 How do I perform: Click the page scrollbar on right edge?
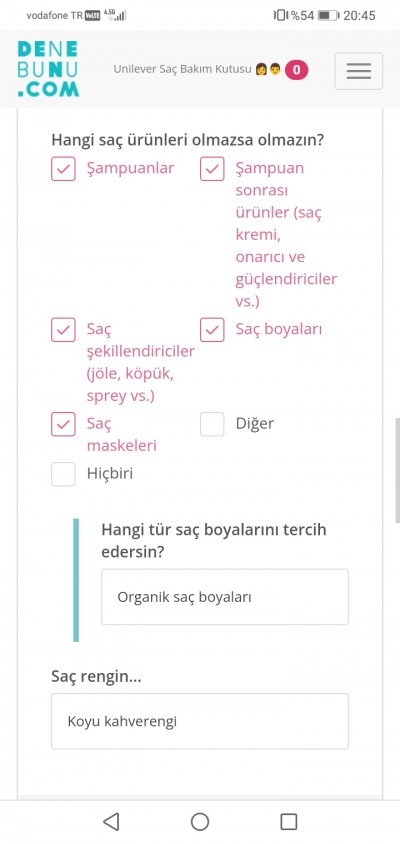397,470
